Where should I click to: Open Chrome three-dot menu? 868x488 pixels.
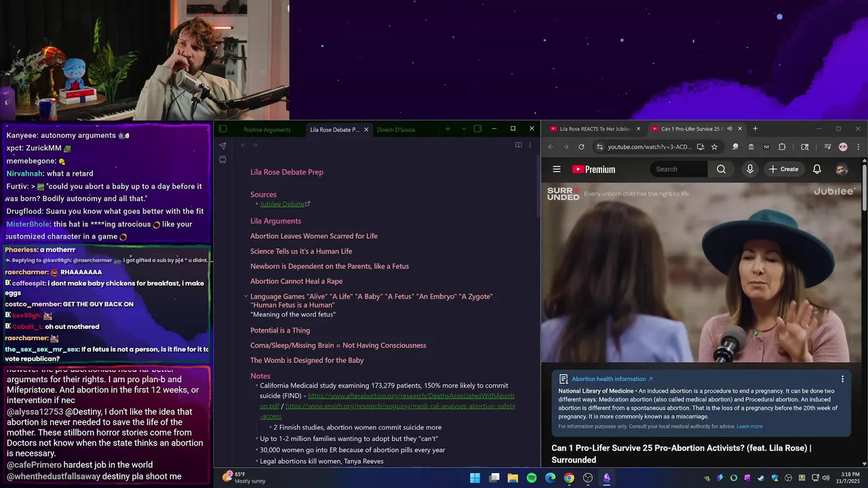(858, 146)
